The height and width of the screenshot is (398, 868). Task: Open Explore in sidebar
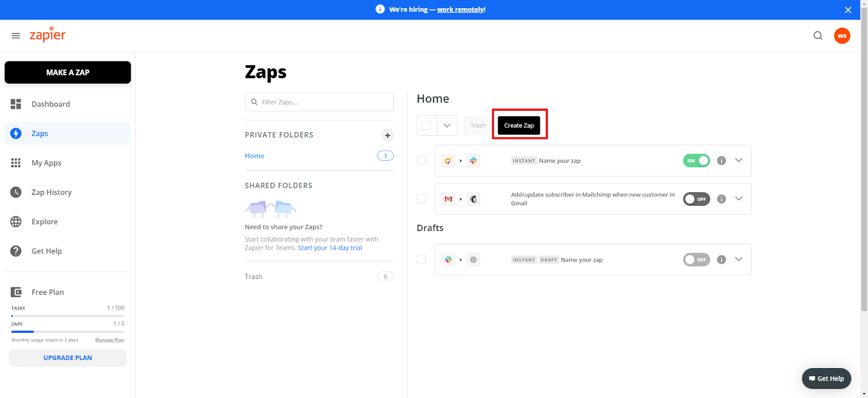68,222
